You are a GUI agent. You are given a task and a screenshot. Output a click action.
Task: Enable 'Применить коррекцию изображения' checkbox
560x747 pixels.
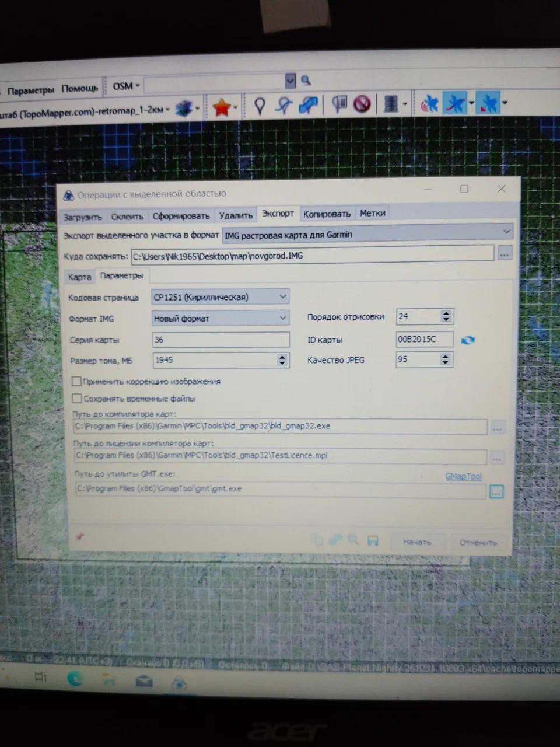(x=76, y=382)
